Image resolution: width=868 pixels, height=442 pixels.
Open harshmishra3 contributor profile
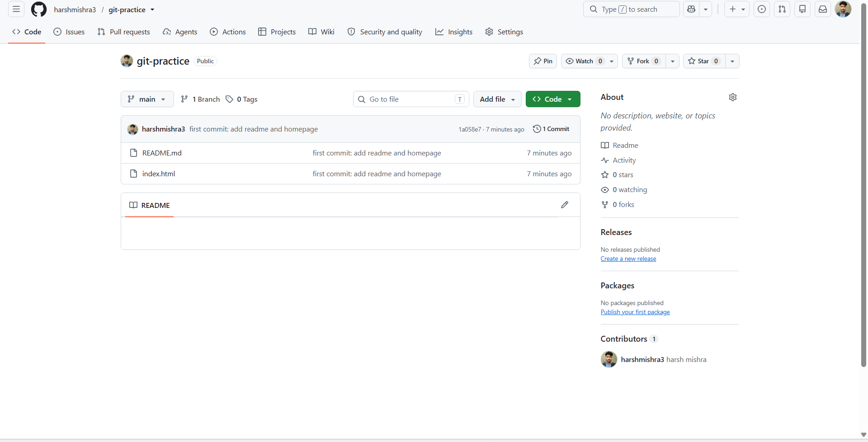pos(642,359)
